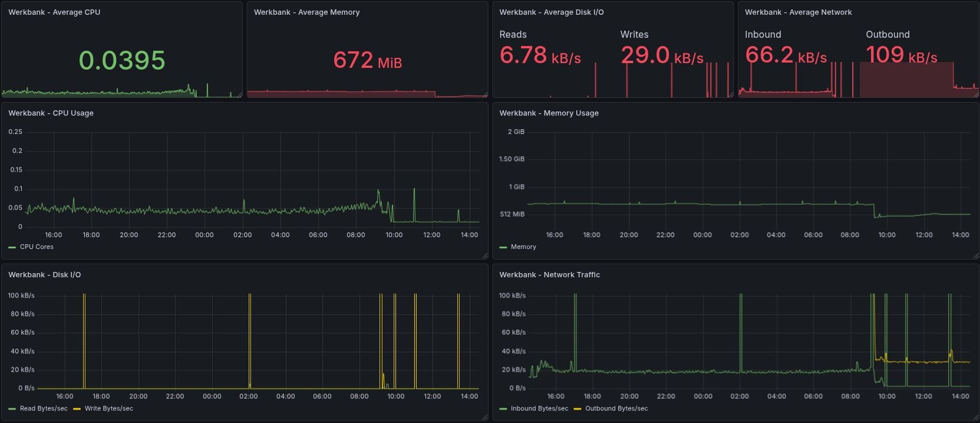Click resize handle of Average Network panel
980x423 pixels.
[x=976, y=94]
